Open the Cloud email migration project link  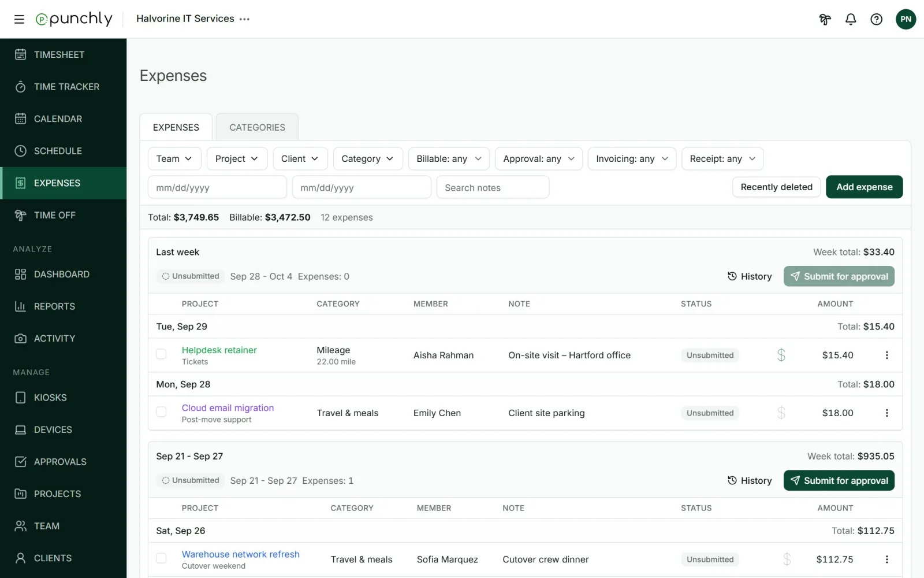[x=228, y=407]
